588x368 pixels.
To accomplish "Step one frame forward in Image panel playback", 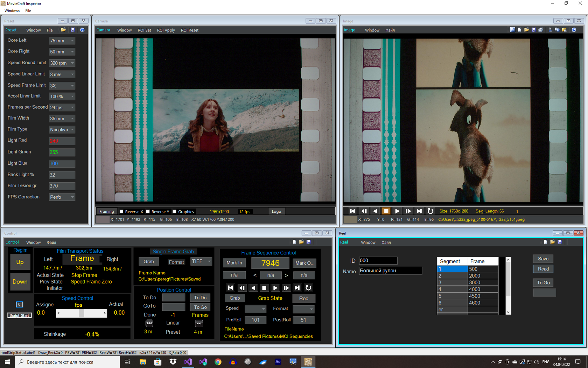I will 408,211.
